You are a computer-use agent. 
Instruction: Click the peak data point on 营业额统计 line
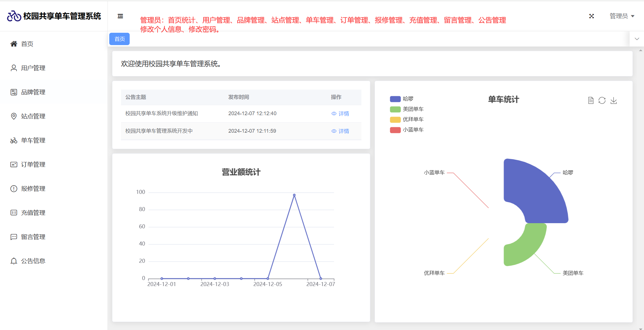pyautogui.click(x=294, y=195)
